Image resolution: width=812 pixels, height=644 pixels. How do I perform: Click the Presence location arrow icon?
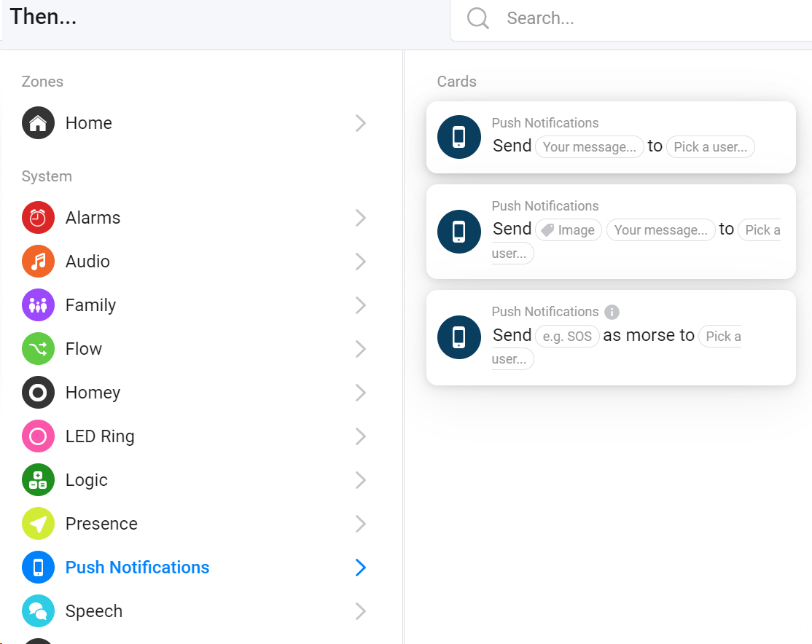38,524
